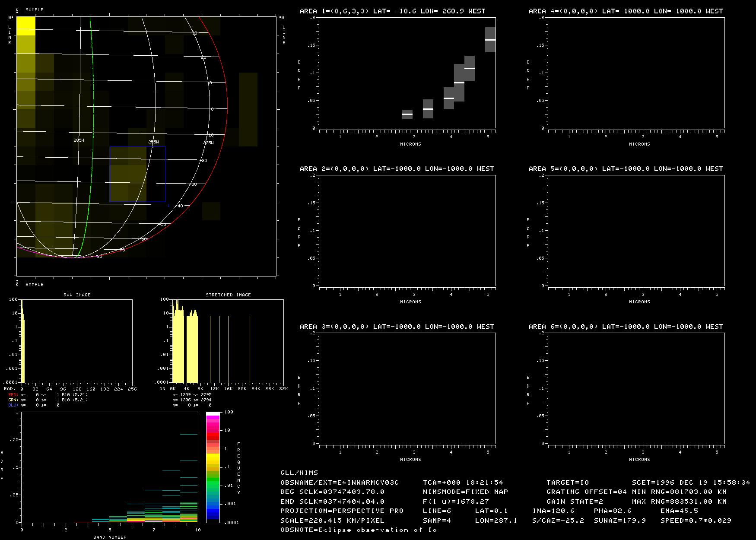Select the AREA 4 spectrum plot panel
756x540 pixels.
click(636, 73)
